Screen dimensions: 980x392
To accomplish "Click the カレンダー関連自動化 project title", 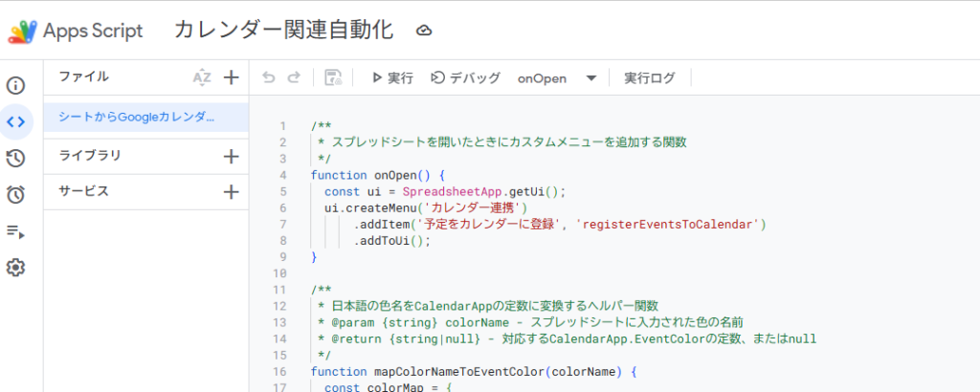I will click(x=283, y=30).
